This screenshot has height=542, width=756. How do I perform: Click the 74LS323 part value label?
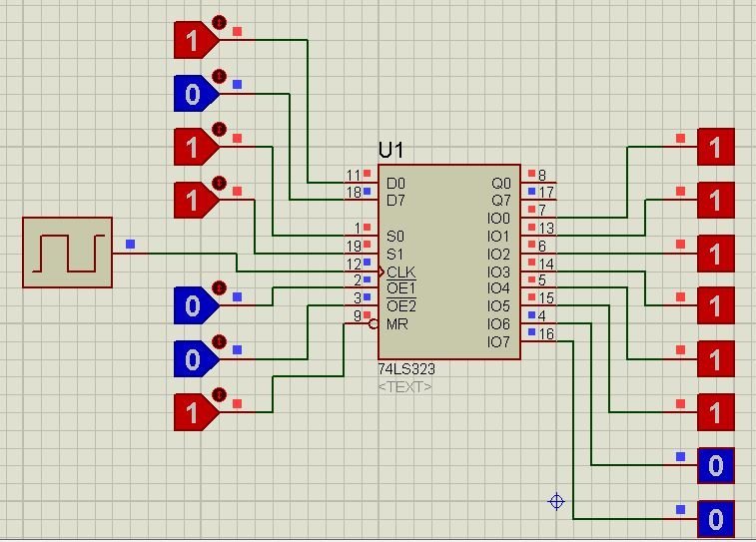(x=406, y=369)
